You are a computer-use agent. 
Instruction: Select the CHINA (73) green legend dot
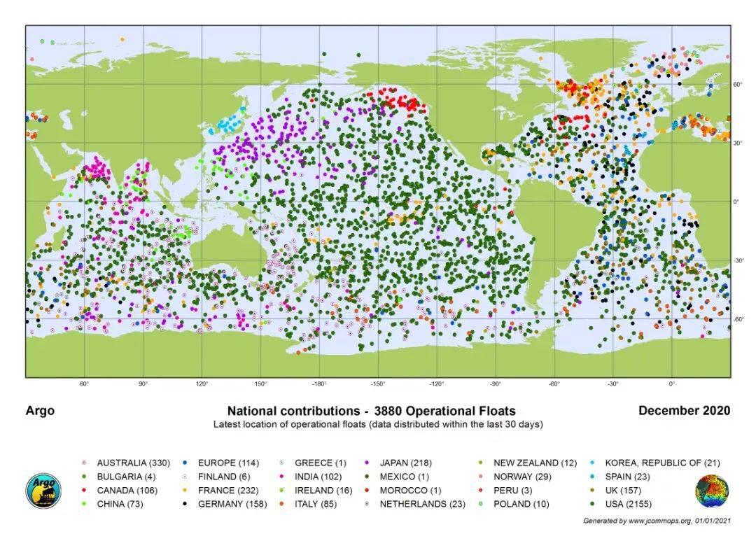pos(84,504)
